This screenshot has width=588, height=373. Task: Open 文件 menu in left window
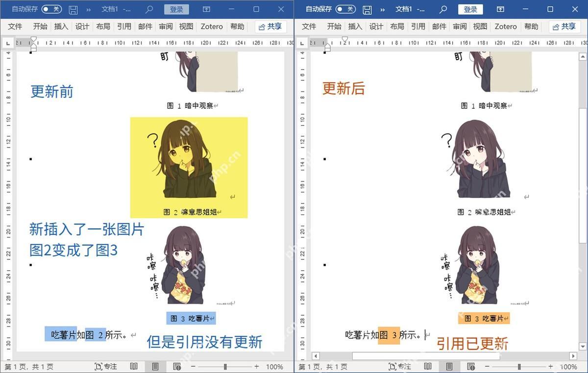coord(15,26)
